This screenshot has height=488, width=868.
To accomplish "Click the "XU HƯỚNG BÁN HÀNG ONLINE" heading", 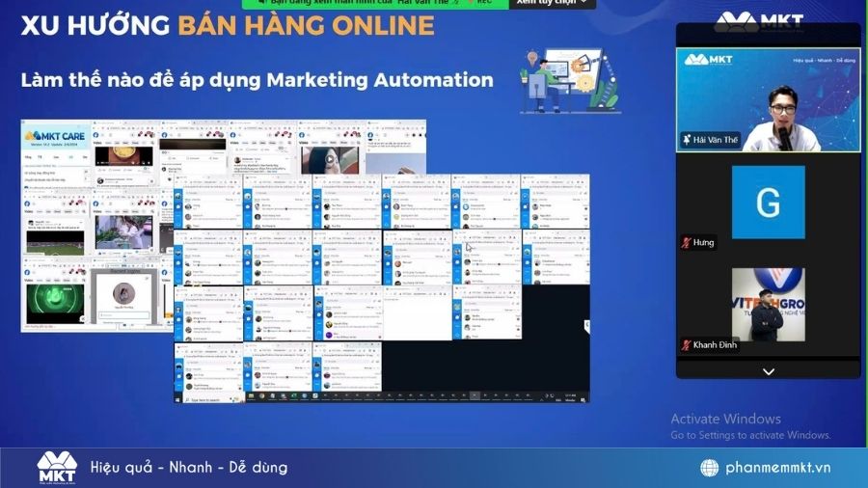I will pyautogui.click(x=228, y=25).
